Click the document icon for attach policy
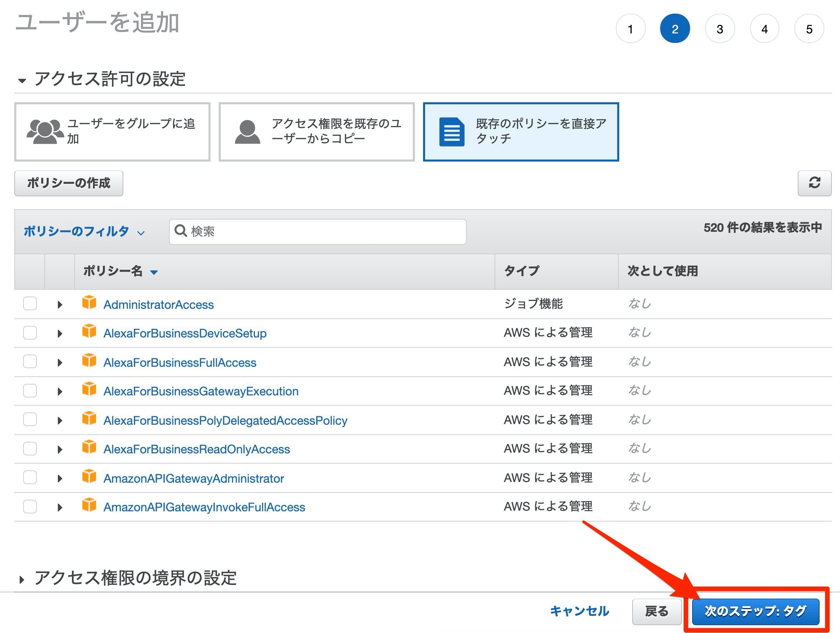 (452, 132)
